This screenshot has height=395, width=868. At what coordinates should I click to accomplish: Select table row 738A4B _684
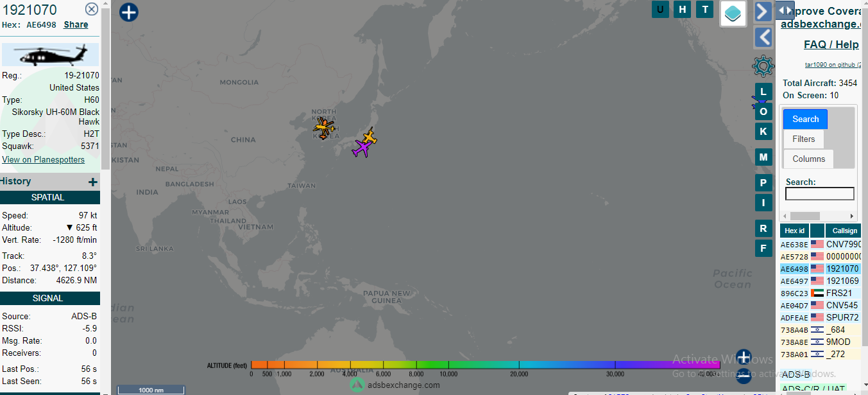click(x=821, y=329)
